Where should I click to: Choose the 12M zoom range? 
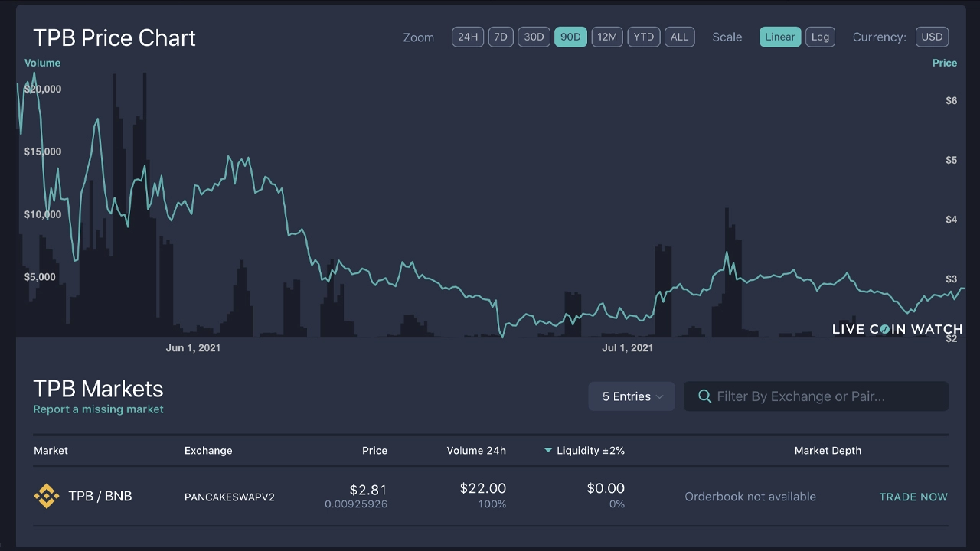607,37
